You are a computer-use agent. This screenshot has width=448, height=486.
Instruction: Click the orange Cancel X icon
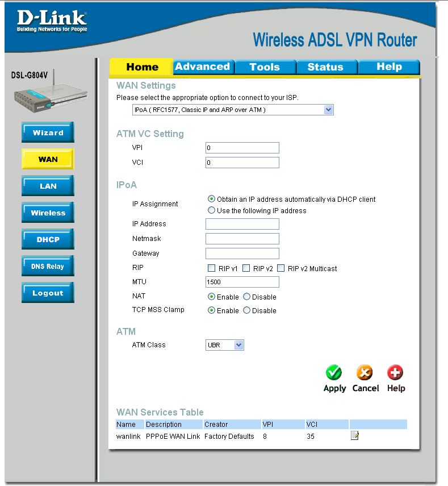point(365,372)
